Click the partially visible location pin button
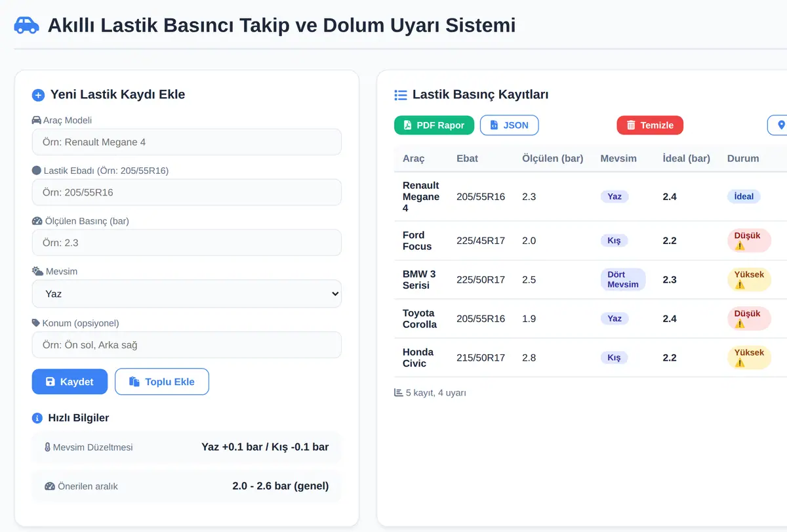This screenshot has width=787, height=532. [778, 125]
